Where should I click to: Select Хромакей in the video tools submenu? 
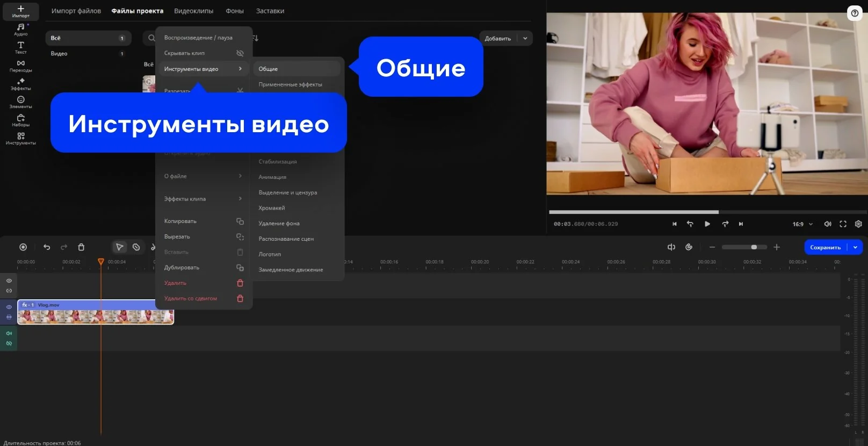coord(272,208)
